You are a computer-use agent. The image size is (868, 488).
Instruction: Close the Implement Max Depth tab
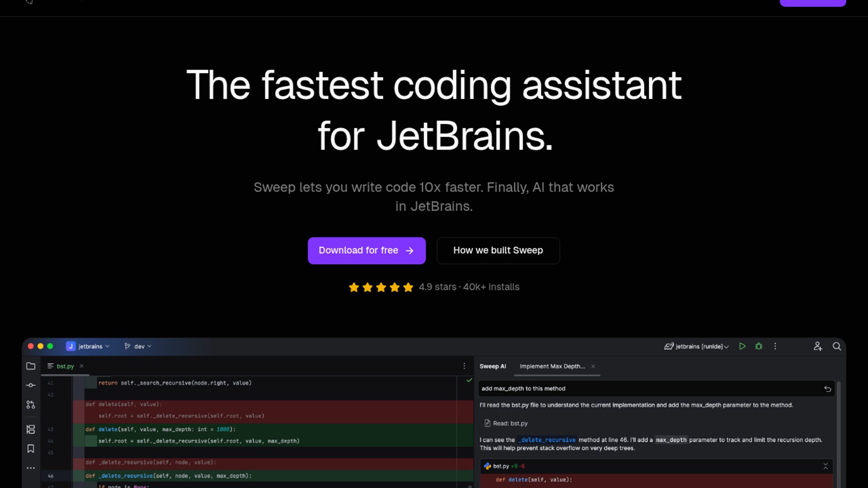point(593,366)
